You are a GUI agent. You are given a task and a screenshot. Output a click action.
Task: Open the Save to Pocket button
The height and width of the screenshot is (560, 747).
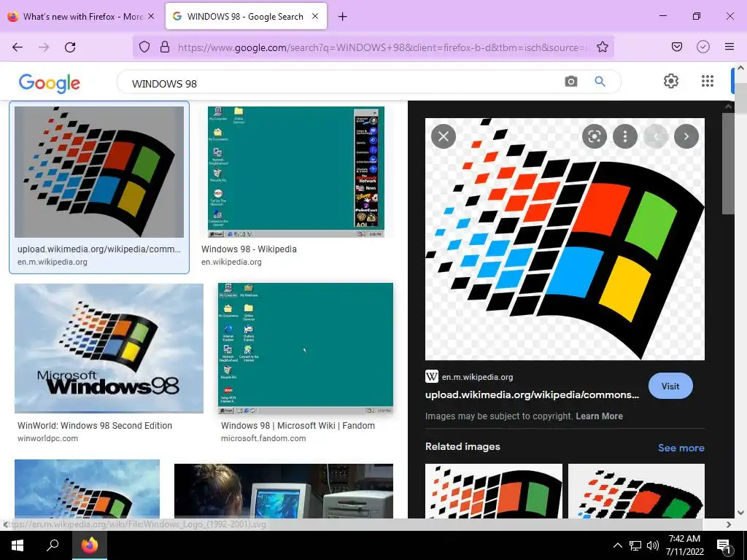pyautogui.click(x=676, y=47)
